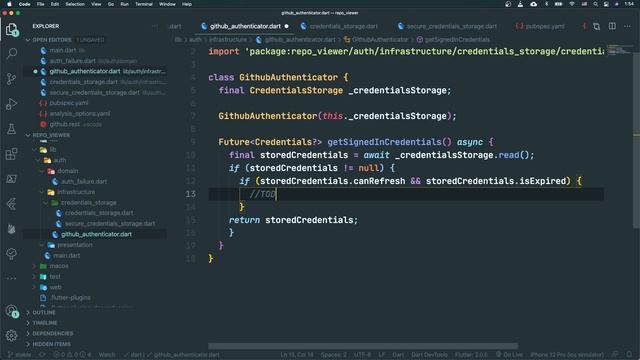Click the errors and warnings counter in status bar
The height and width of the screenshot is (360, 640).
click(72, 355)
